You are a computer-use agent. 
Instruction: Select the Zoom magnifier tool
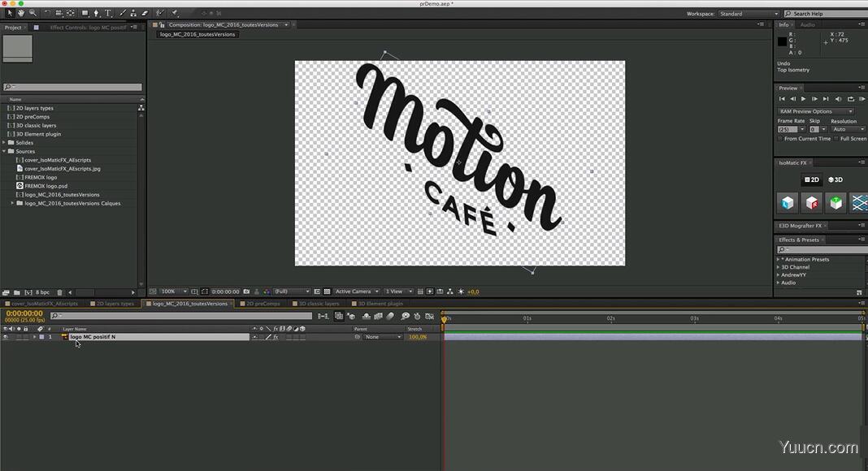33,13
